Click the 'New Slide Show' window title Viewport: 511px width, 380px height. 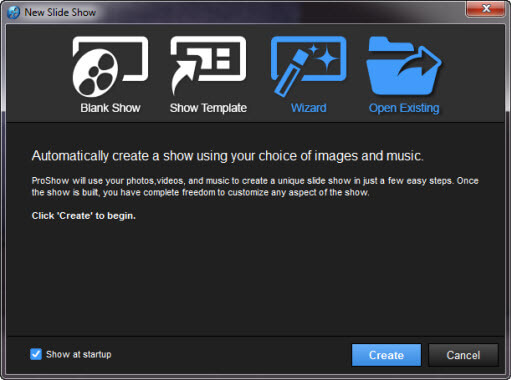(60, 12)
